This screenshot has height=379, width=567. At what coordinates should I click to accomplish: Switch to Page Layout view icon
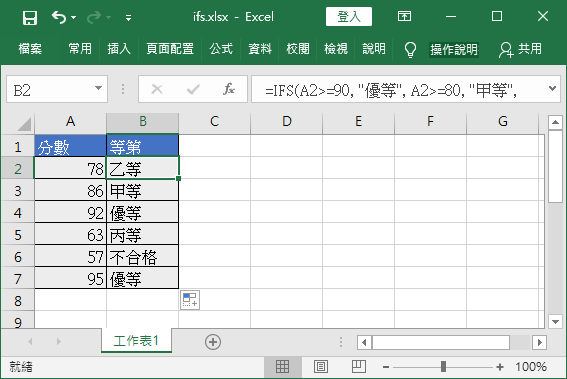[321, 367]
